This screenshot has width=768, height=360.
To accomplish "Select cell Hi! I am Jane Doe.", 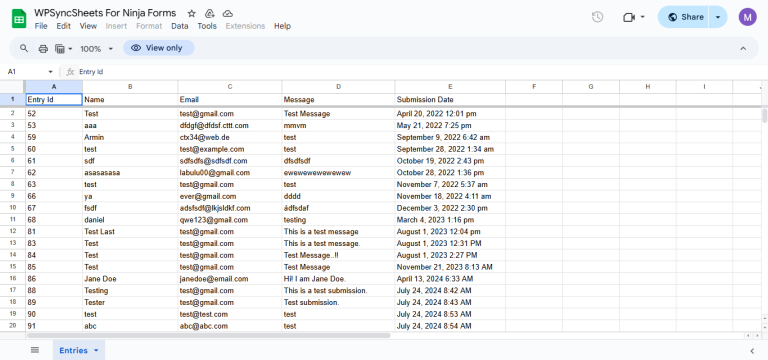I will coord(338,279).
